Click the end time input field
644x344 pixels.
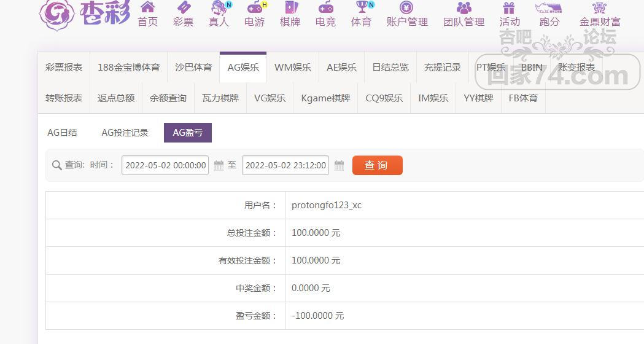285,165
